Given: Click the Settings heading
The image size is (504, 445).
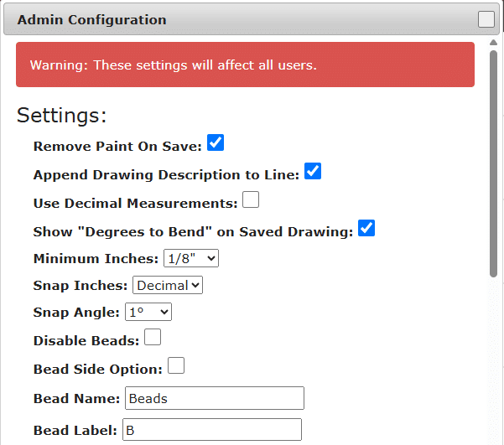Looking at the screenshot, I should [62, 115].
